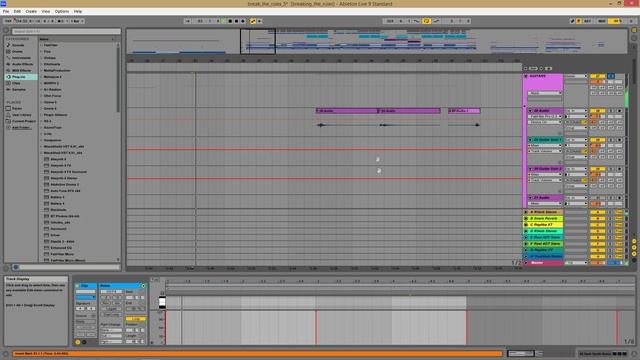Image resolution: width=640 pixels, height=360 pixels.
Task: Click the browser search field
Action: tap(66, 31)
